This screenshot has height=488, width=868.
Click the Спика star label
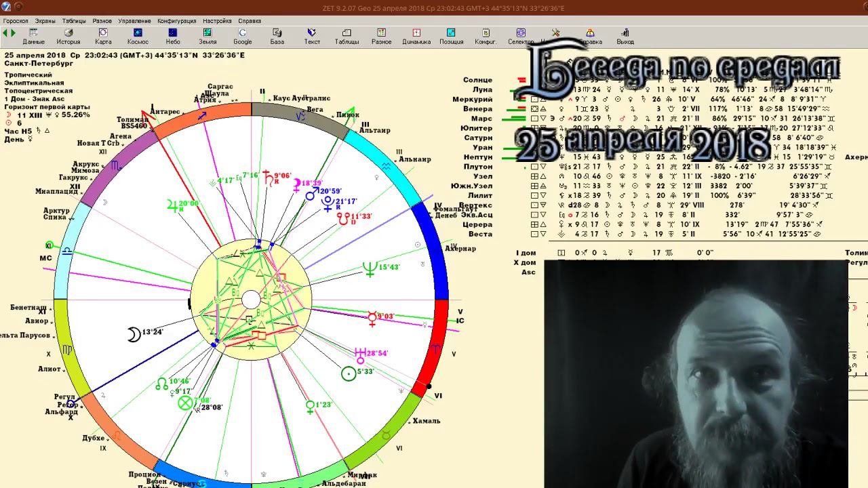click(x=54, y=218)
